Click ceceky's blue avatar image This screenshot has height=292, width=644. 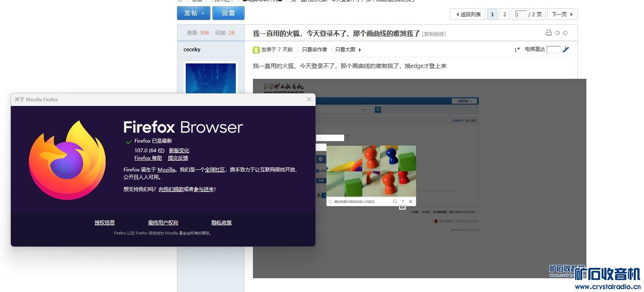coord(210,78)
